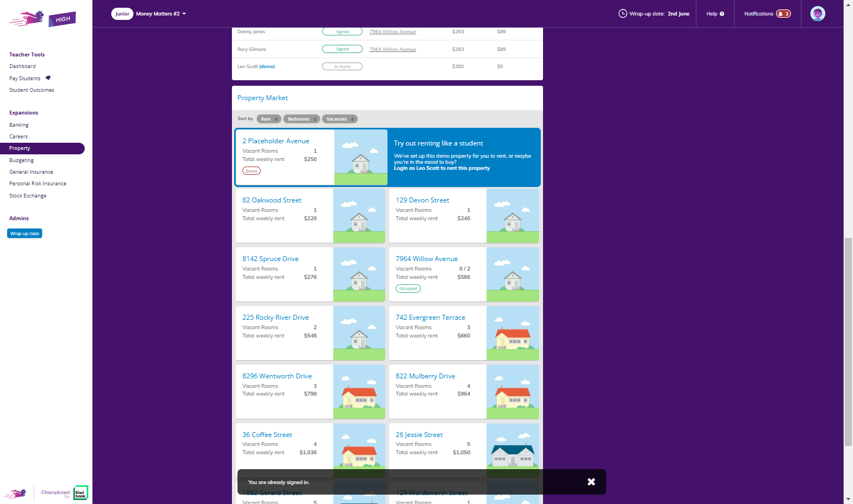Open 82 Oakwood Street house image

click(359, 216)
